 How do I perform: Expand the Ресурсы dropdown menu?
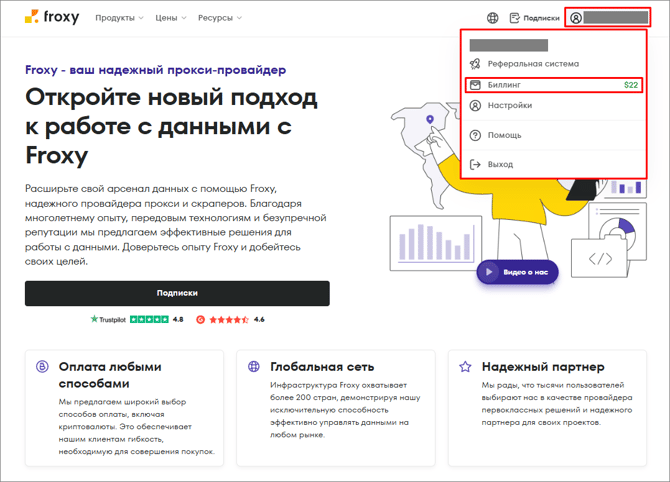click(220, 18)
